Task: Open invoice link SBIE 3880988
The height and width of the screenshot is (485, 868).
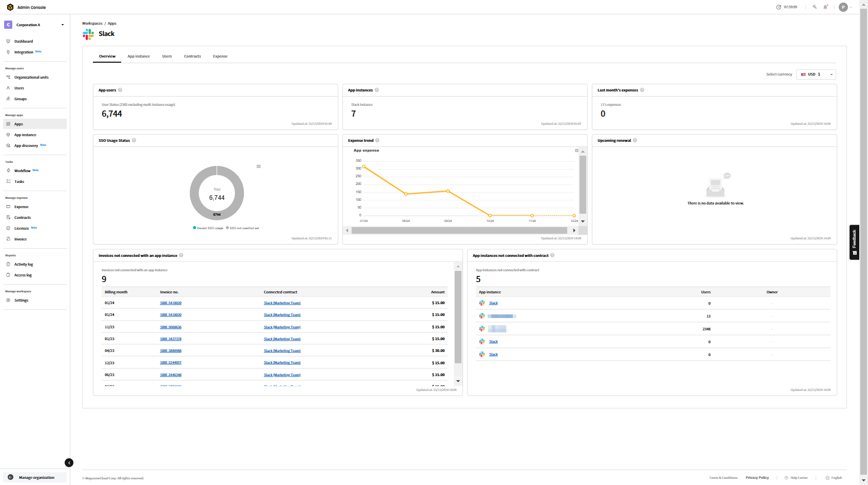Action: 170,350
